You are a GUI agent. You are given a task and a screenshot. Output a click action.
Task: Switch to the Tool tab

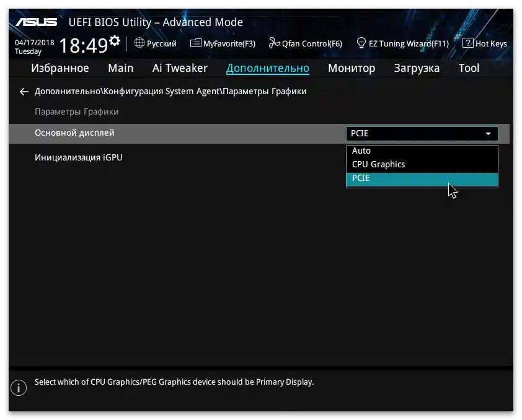469,68
